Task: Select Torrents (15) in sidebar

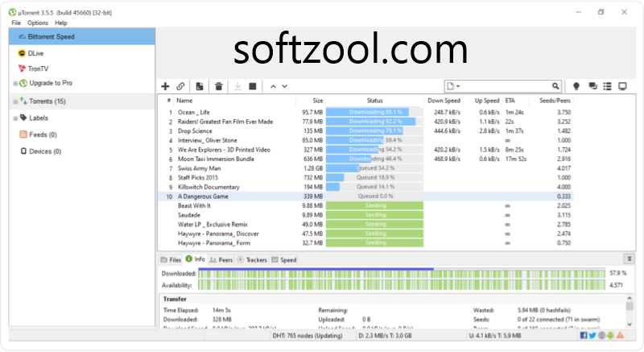Action: [x=82, y=101]
